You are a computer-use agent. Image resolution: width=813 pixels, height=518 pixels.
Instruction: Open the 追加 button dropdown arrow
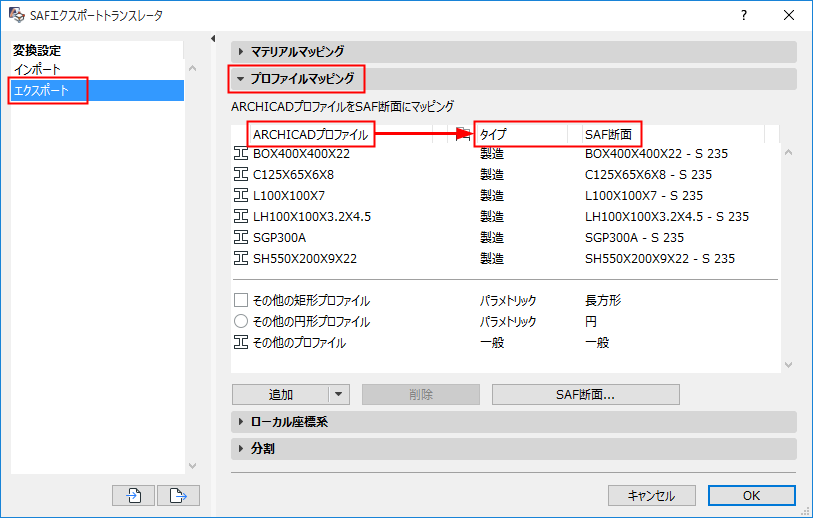coord(339,395)
